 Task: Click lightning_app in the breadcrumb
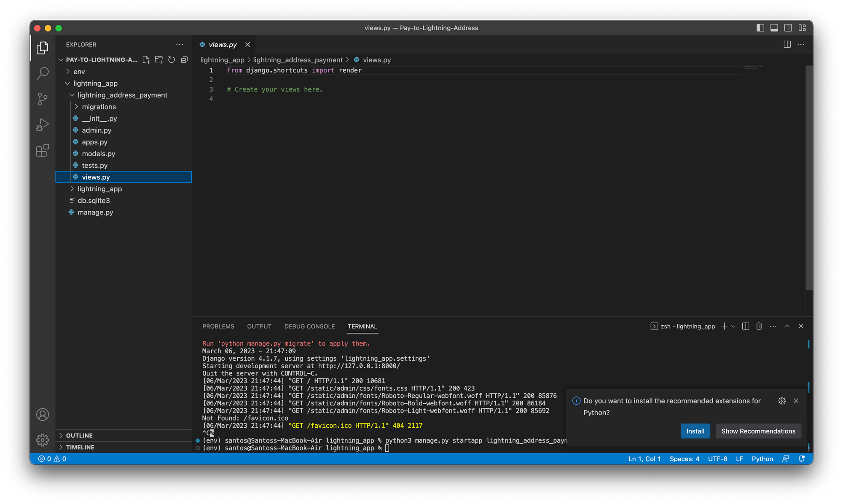coord(222,60)
